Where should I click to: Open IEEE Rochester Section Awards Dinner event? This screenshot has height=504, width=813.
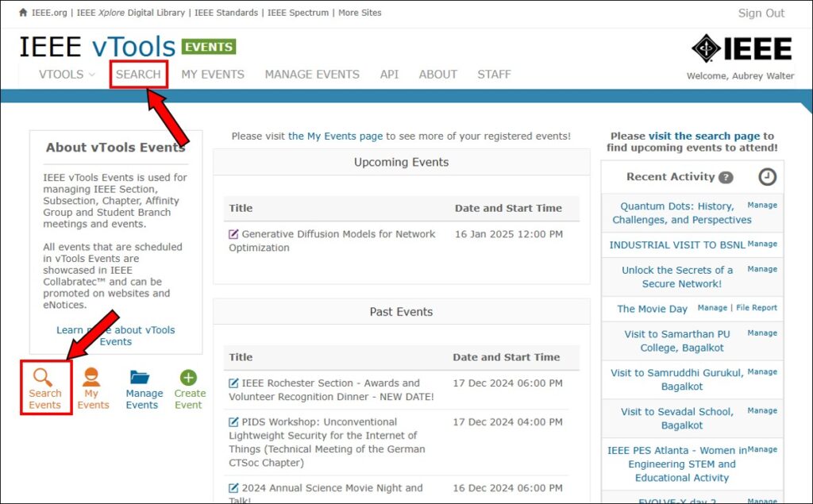331,390
